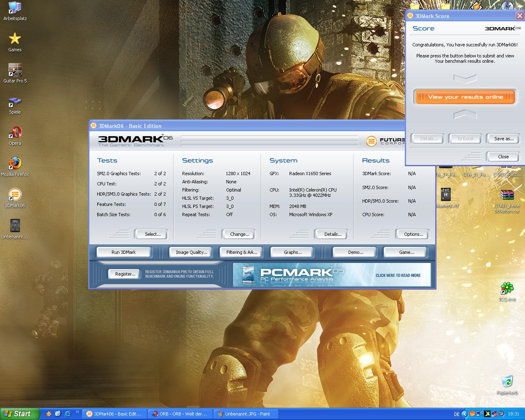
Task: Open the Games star icon
Action: [x=15, y=39]
